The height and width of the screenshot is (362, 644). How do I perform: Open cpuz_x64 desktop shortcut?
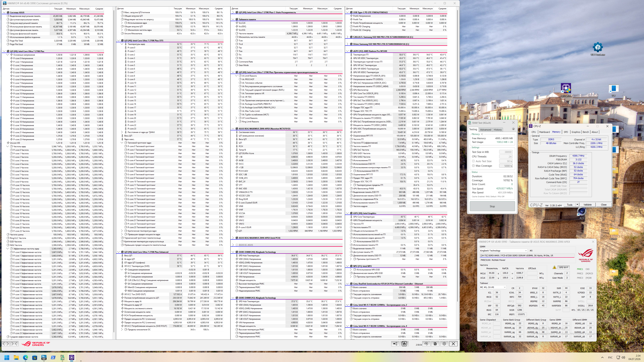pyautogui.click(x=566, y=90)
